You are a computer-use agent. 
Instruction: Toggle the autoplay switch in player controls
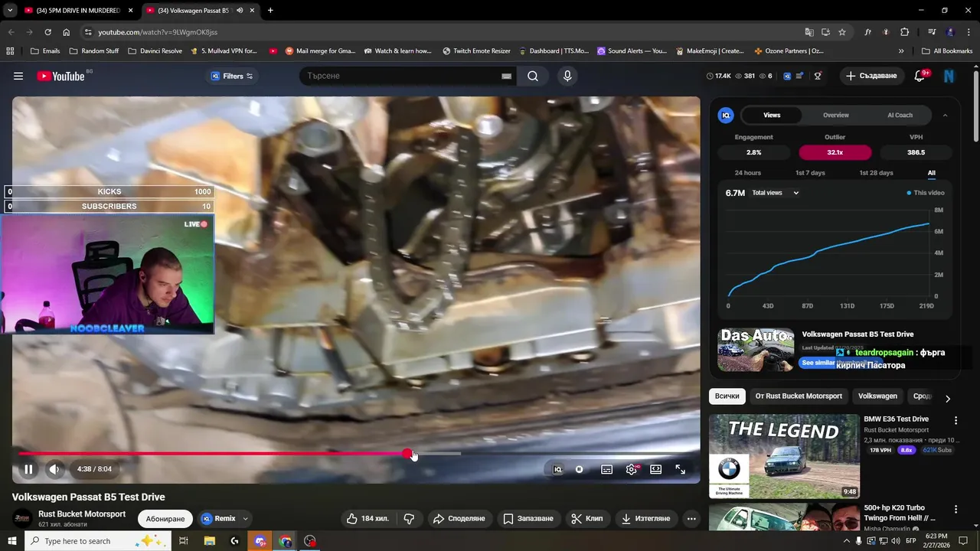(580, 469)
